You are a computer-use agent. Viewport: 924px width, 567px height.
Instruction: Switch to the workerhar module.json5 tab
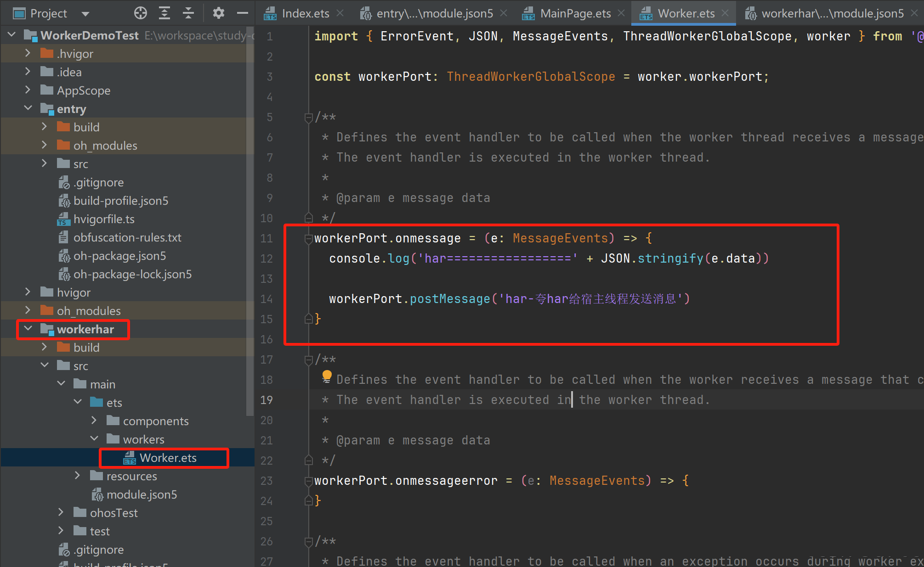(832, 14)
